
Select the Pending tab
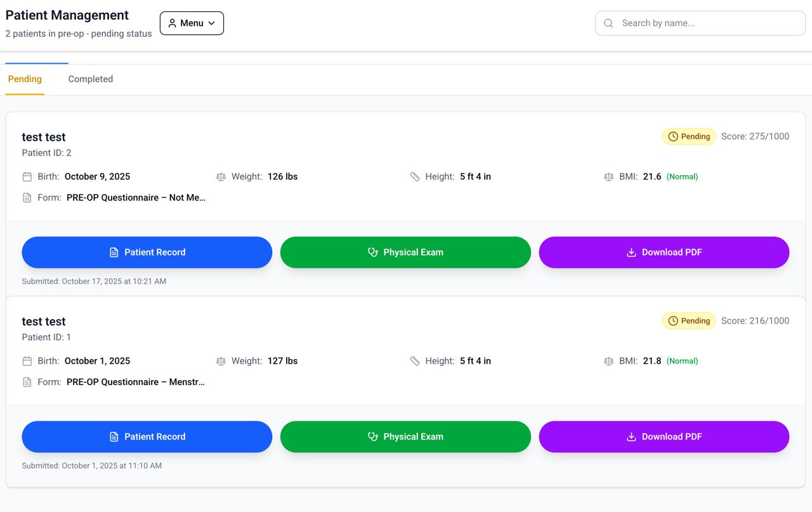pos(25,79)
